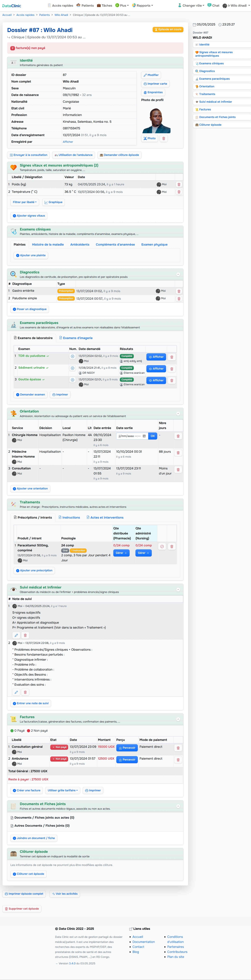This screenshot has height=980, width=251.
Task: Open Filtrer par libellé dropdown
Action: pos(25,202)
